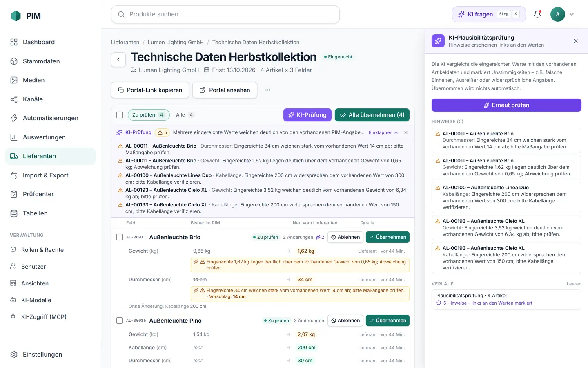
Task: Click Pino new Kabellänge value 200 cm
Action: coord(306,348)
